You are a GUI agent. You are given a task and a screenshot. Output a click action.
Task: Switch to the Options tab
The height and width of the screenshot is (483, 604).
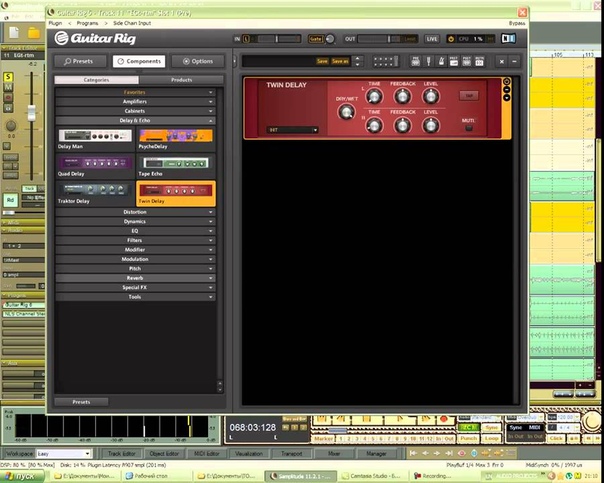[x=198, y=61]
